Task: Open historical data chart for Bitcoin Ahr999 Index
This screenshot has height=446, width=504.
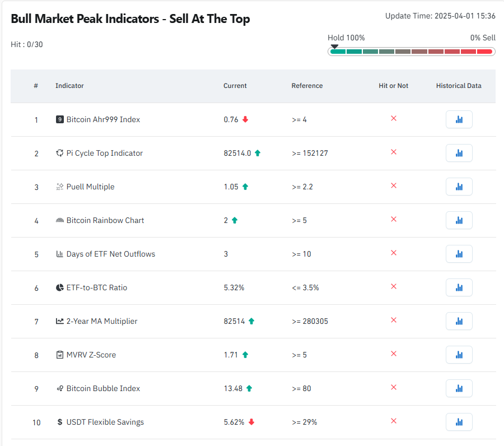Action: pos(459,119)
